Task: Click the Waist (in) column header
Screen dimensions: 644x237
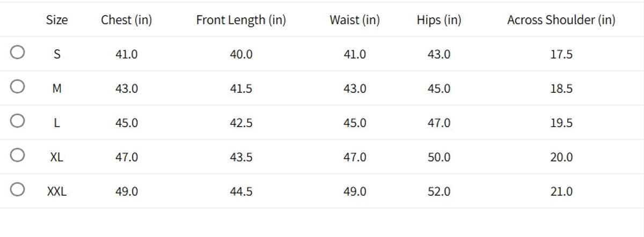Action: tap(355, 20)
